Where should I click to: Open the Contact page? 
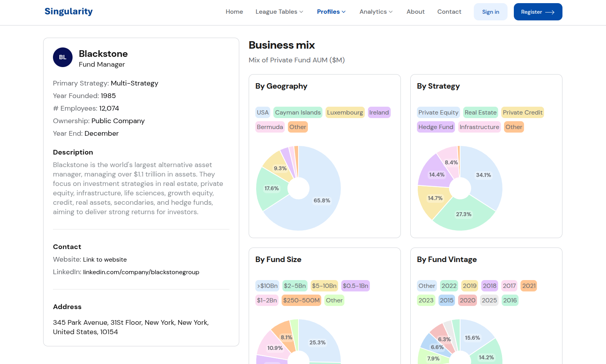pyautogui.click(x=449, y=12)
